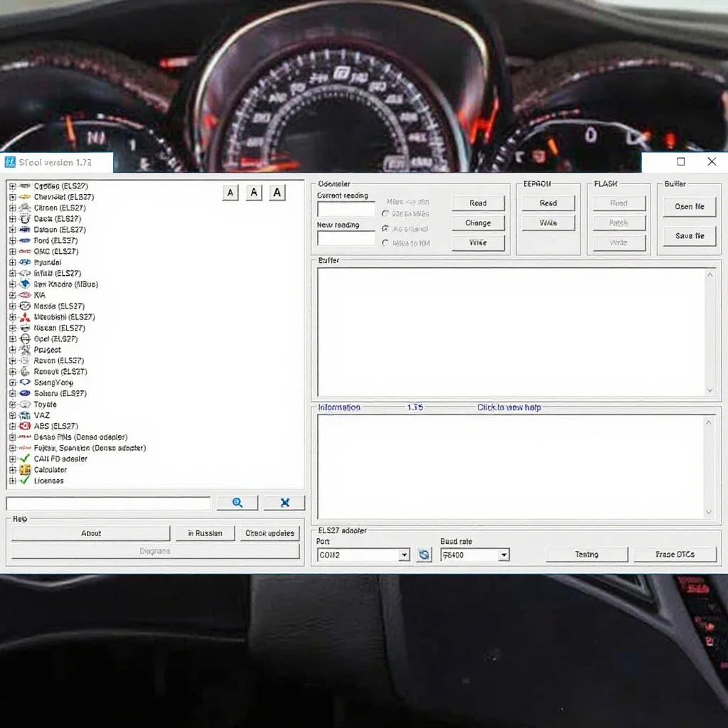Click the Open file button
Image resolution: width=728 pixels, height=728 pixels.
690,207
